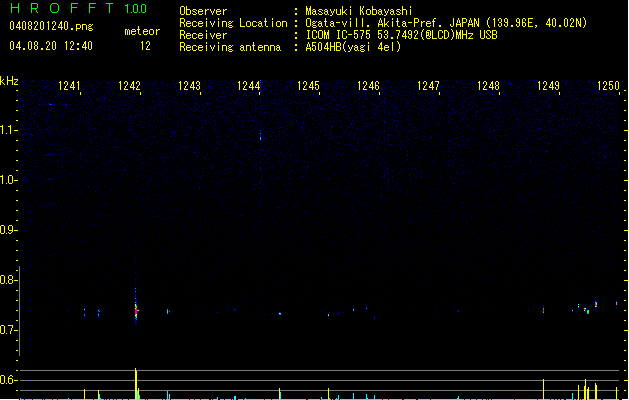The image size is (629, 400).
Task: Click the ICOM IC-575 receiver description
Action: tap(402, 35)
